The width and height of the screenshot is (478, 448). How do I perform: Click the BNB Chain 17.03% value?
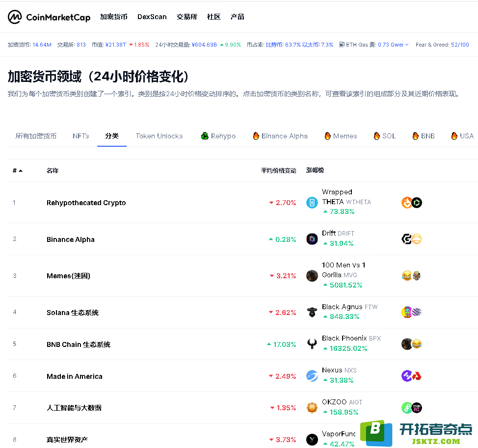coord(281,344)
